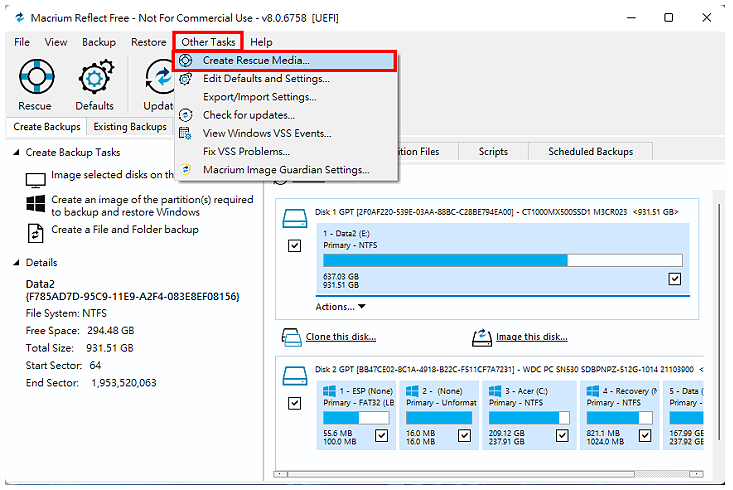Click the Windows flag on ESP partition

pyautogui.click(x=329, y=391)
